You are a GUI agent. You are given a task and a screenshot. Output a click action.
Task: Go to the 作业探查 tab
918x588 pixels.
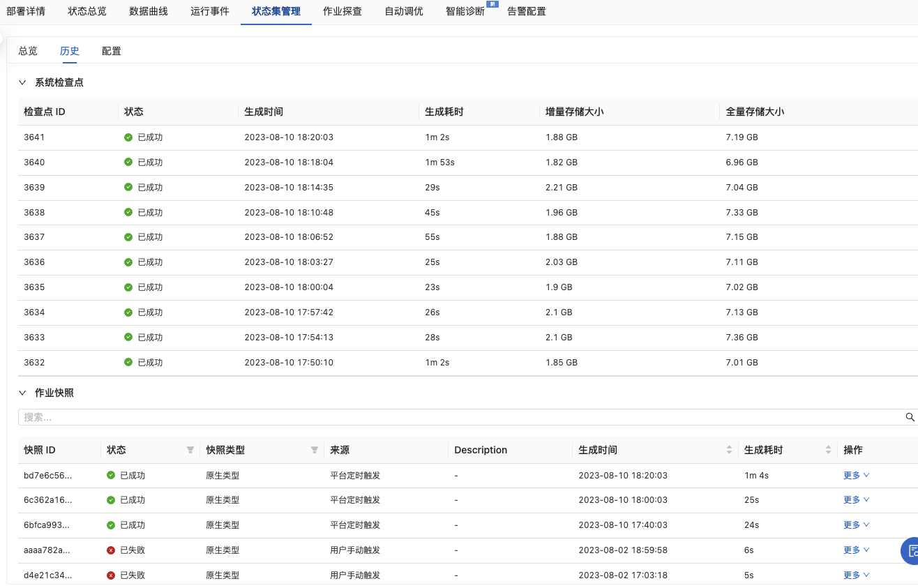(x=343, y=11)
